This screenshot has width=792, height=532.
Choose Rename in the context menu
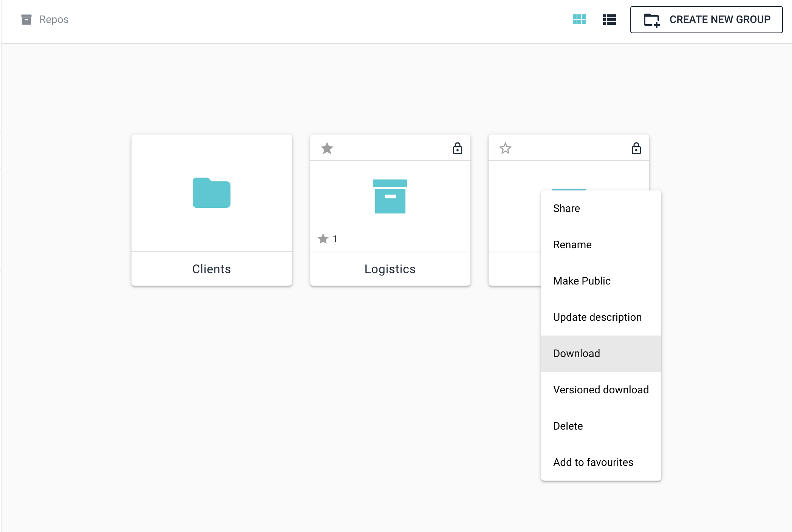[x=572, y=245]
